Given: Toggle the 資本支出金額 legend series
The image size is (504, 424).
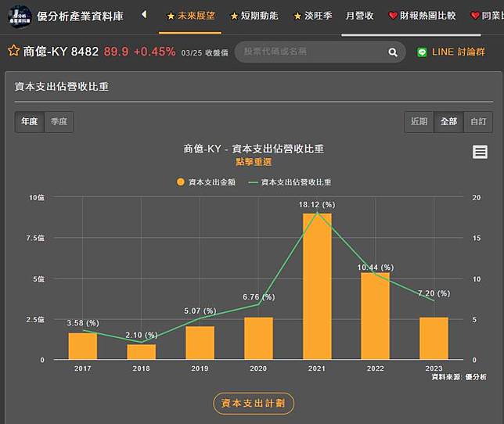Looking at the screenshot, I should tap(206, 182).
